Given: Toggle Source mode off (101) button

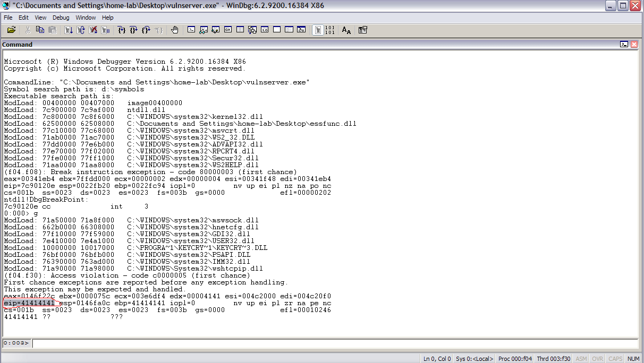Looking at the screenshot, I should pyautogui.click(x=329, y=30).
